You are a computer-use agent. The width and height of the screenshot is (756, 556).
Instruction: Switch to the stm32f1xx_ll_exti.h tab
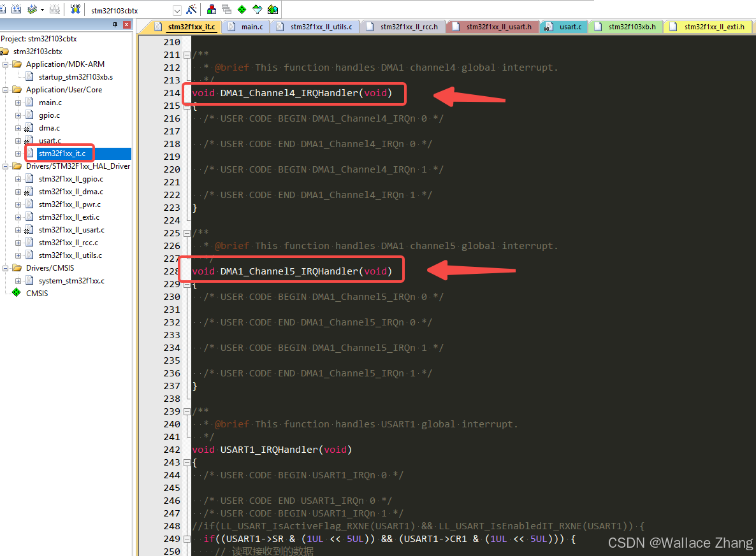click(708, 27)
